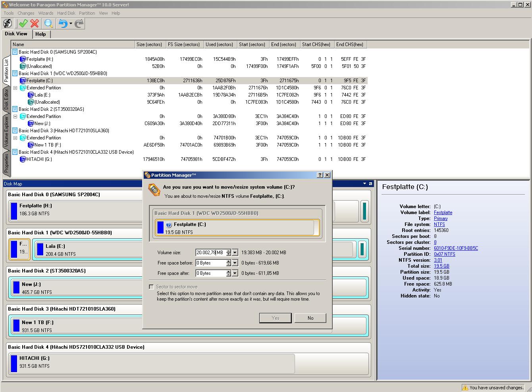This screenshot has width=532, height=392.
Task: Open the Changes menu
Action: click(x=26, y=13)
